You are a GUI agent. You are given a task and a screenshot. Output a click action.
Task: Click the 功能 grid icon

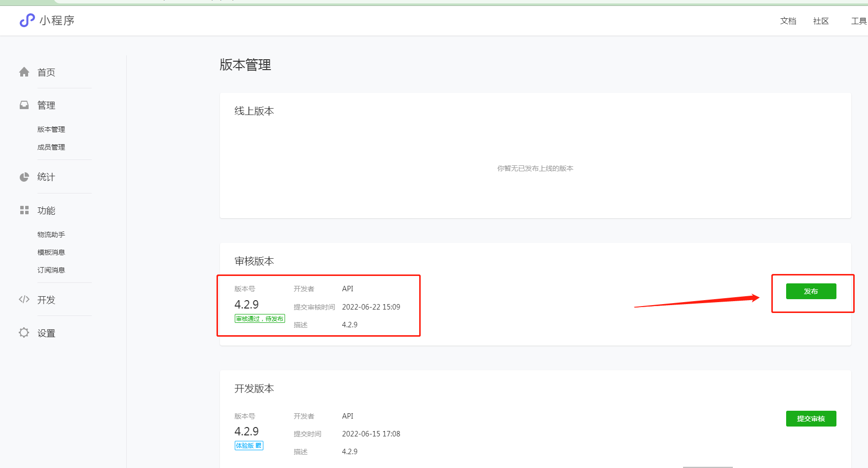coord(24,210)
